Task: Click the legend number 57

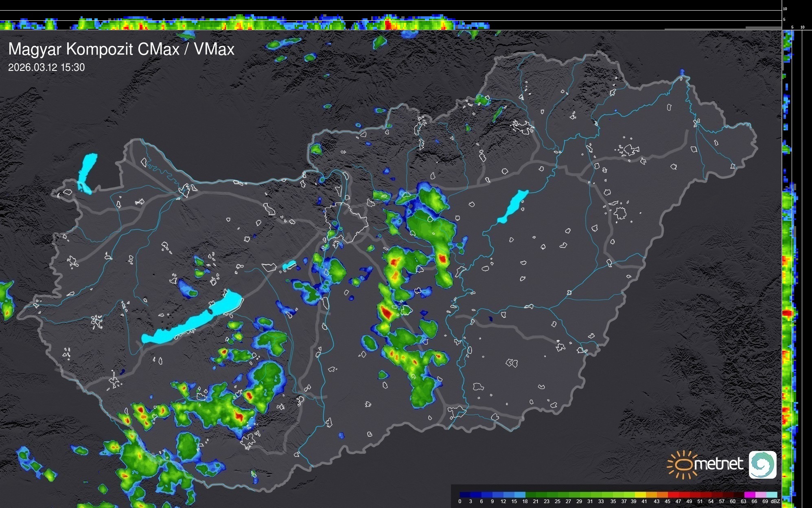Action: pos(722,501)
